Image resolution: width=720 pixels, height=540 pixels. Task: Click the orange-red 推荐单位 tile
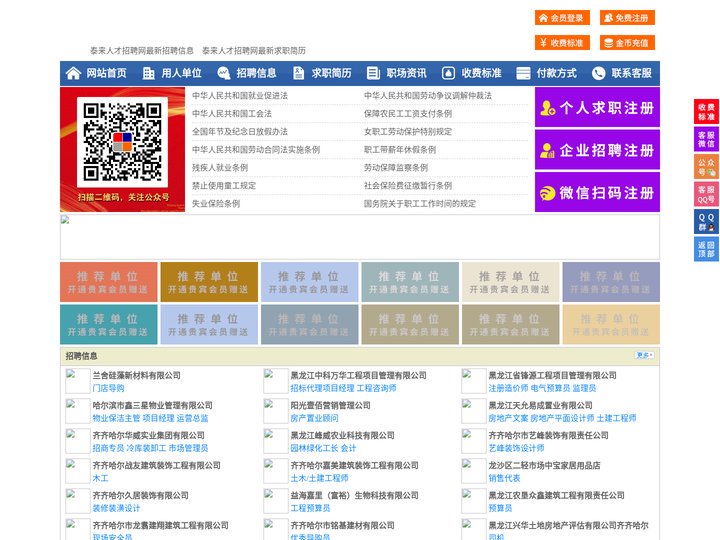(x=108, y=282)
